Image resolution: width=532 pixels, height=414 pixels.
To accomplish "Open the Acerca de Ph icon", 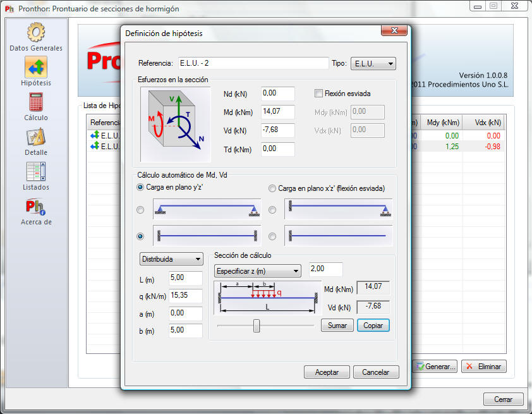I will click(x=36, y=206).
